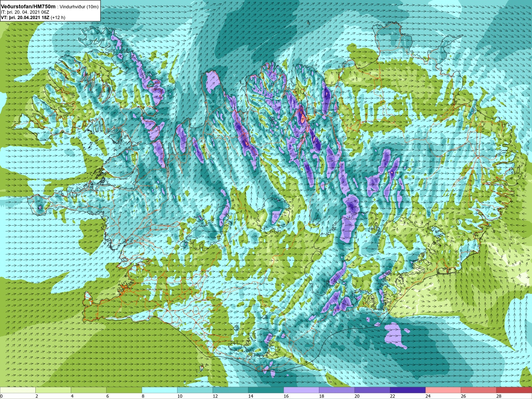532x399 pixels.
Task: Click the legend tick label 24
Action: 428,396
